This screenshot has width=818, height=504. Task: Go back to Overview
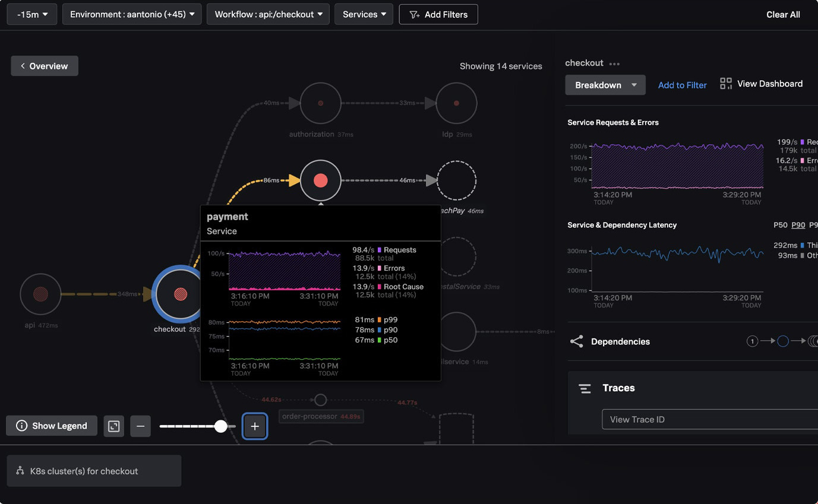point(45,66)
